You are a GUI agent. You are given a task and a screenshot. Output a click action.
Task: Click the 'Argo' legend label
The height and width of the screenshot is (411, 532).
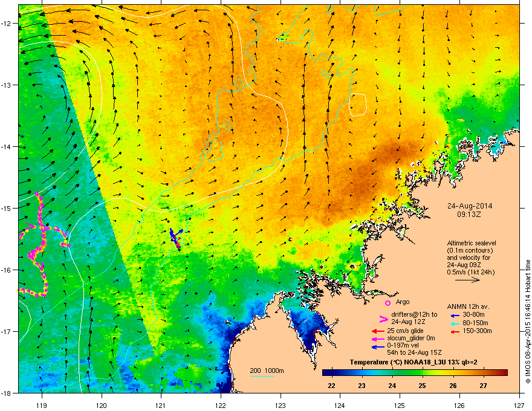(403, 302)
